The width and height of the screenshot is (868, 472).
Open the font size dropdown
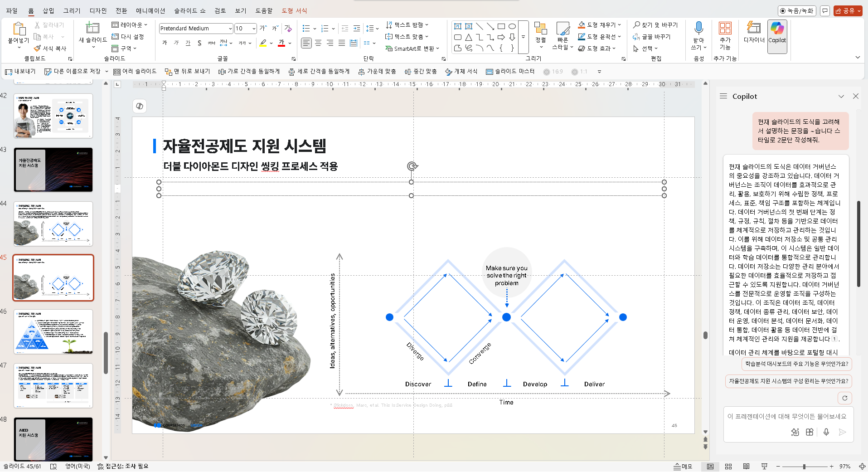pyautogui.click(x=254, y=29)
